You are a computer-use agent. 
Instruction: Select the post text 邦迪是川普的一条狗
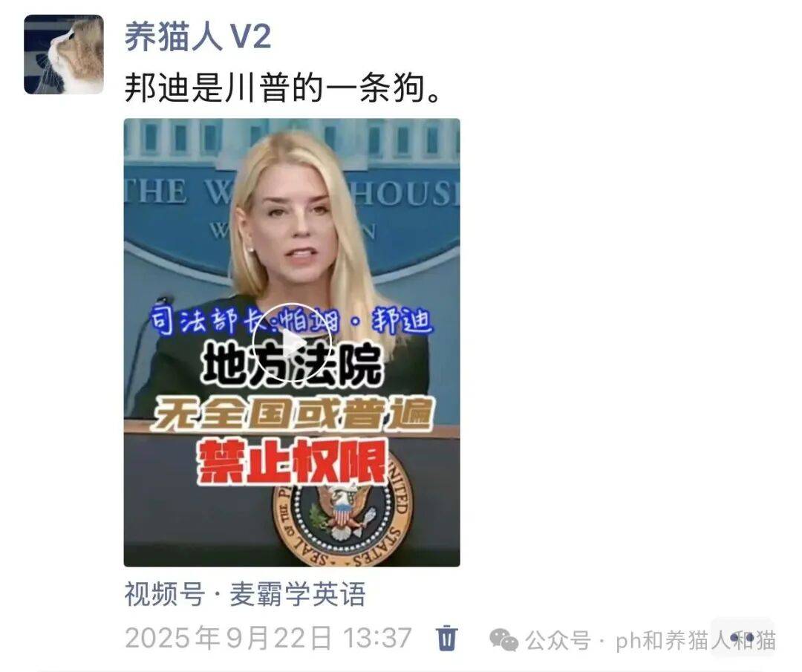coord(283,88)
